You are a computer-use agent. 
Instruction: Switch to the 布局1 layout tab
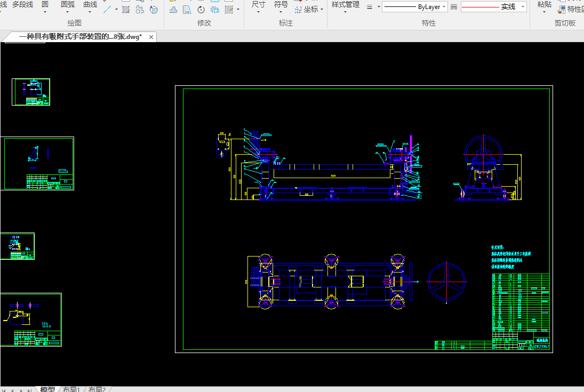[71, 389]
